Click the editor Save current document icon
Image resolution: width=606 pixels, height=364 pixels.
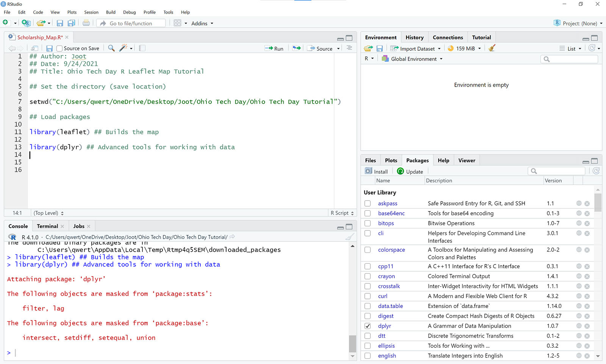(x=49, y=48)
